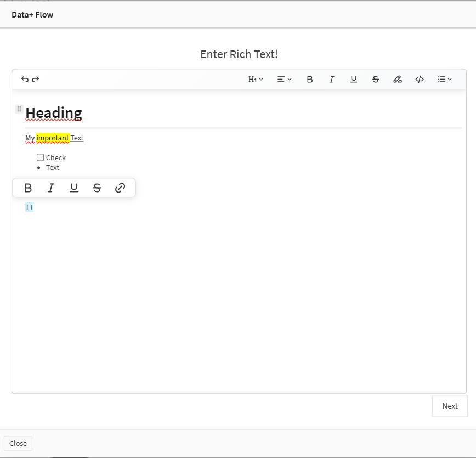The height and width of the screenshot is (458, 476).
Task: Click the highlighter marker icon
Action: (398, 80)
